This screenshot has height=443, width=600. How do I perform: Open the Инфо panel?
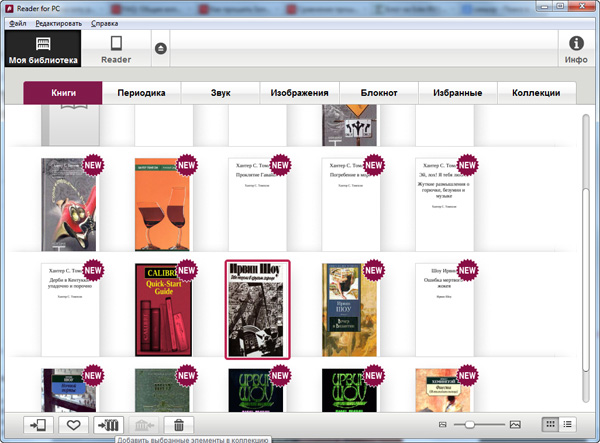576,49
